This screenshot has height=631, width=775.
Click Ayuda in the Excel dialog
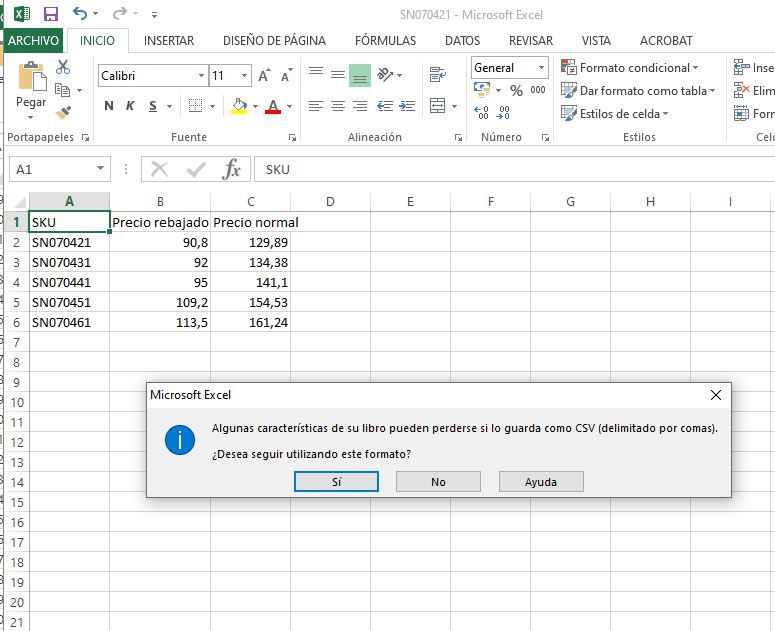[x=541, y=482]
